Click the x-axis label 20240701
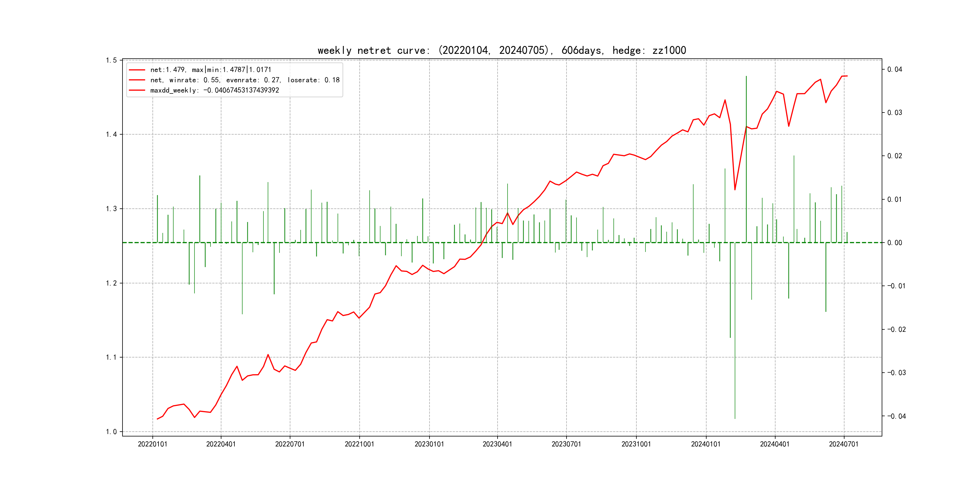The width and height of the screenshot is (980, 490). (x=844, y=444)
